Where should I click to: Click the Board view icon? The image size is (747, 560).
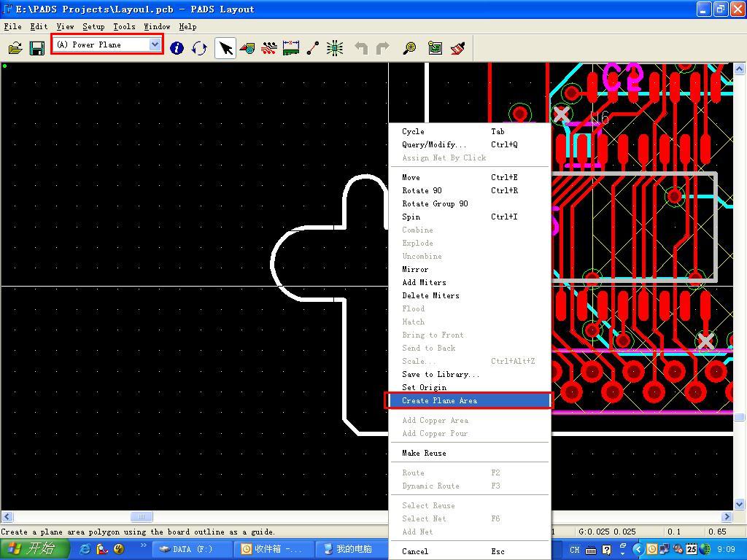point(436,48)
